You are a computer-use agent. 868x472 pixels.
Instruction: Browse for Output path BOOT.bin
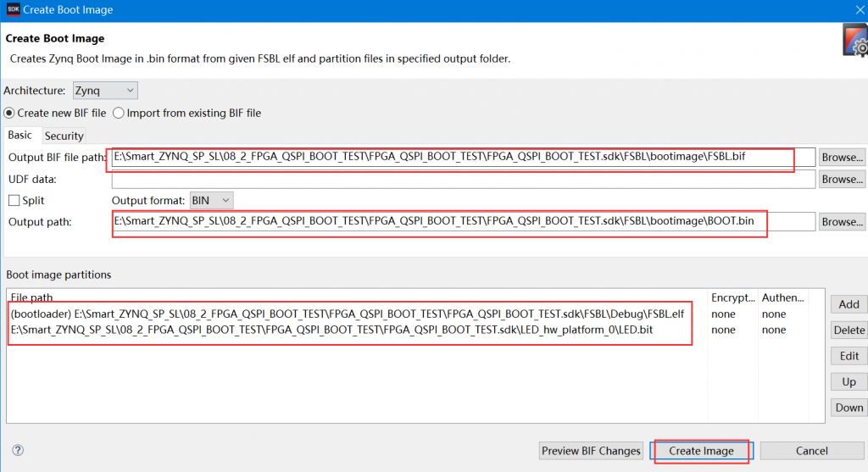pos(842,222)
